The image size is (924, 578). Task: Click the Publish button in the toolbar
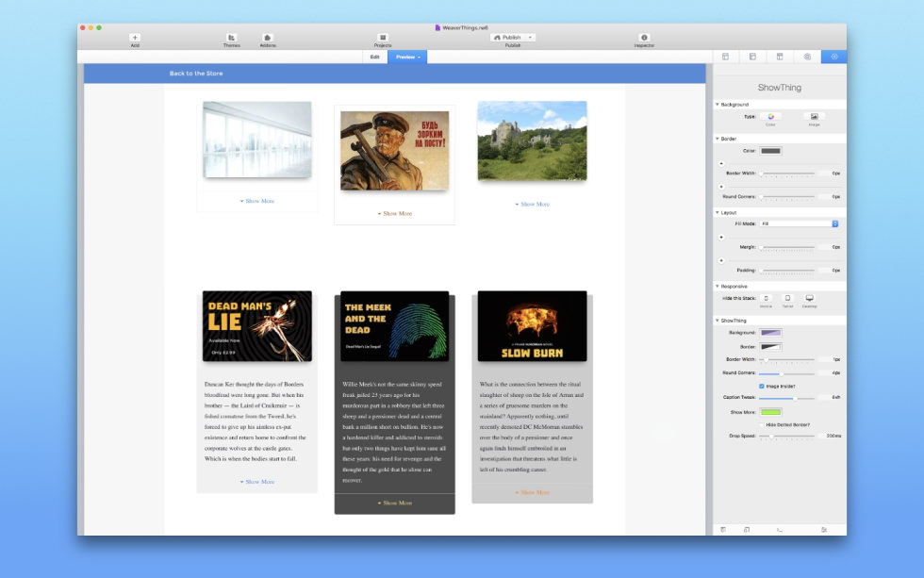click(x=508, y=37)
